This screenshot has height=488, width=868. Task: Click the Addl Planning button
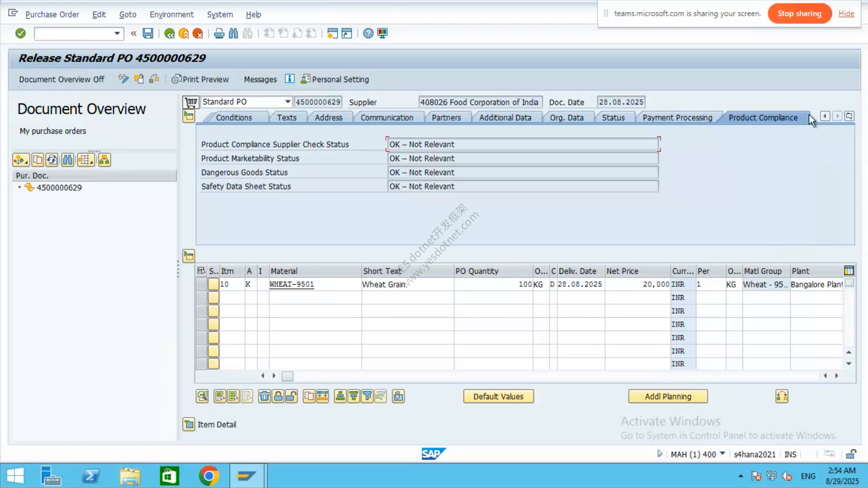tap(668, 396)
